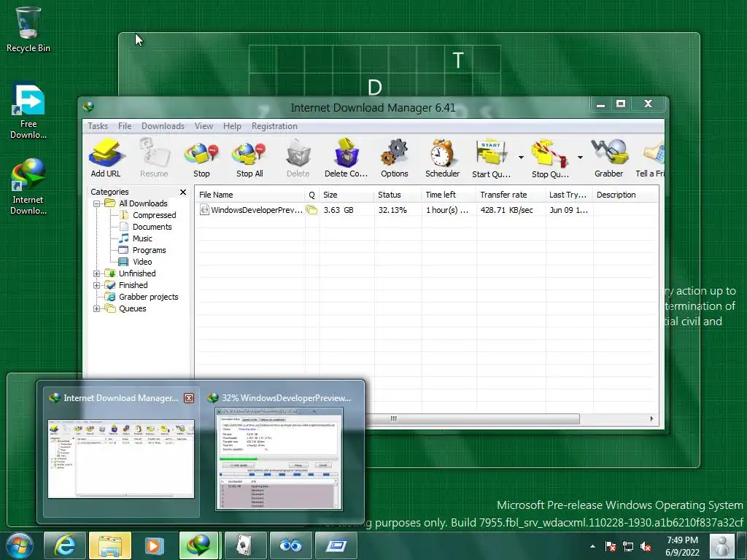Show hidden tray icons arrow
Screen dimensions: 747x560
592,547
